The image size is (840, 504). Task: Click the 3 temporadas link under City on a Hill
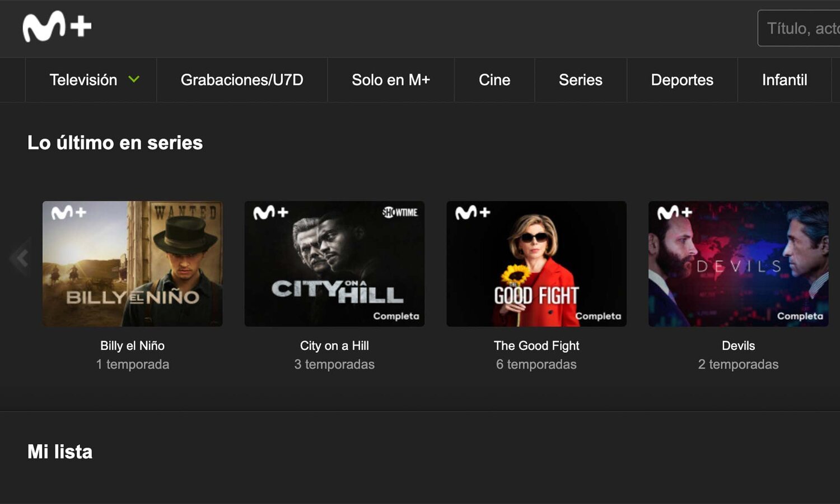(x=334, y=364)
